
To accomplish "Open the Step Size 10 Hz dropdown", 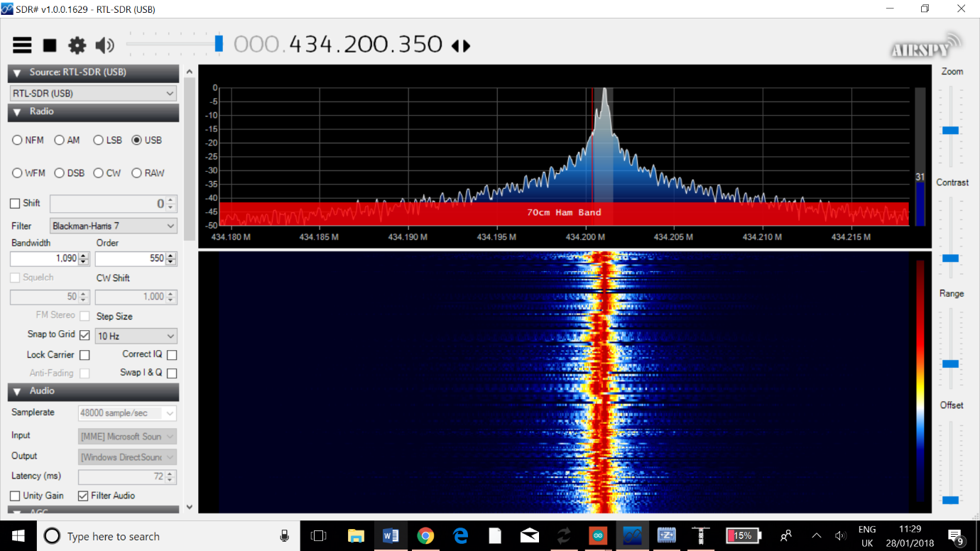I will click(x=136, y=336).
